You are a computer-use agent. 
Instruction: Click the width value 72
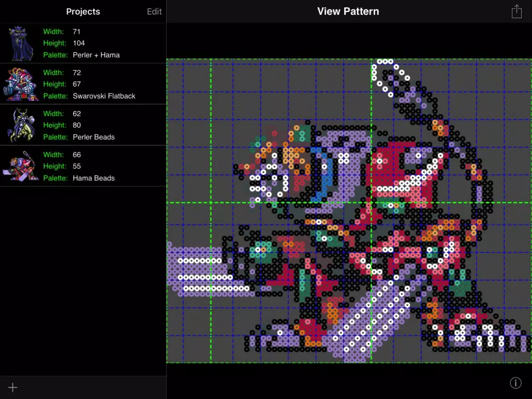77,73
